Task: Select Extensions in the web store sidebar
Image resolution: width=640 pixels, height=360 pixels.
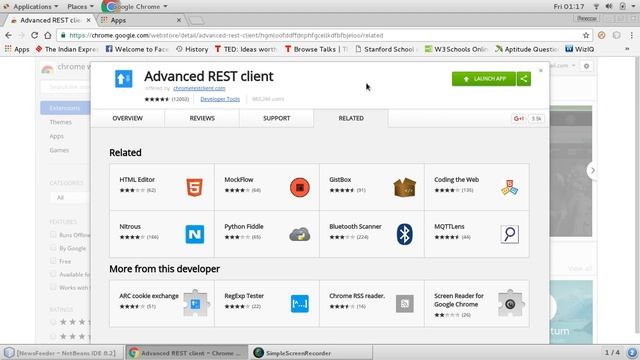Action: point(65,108)
